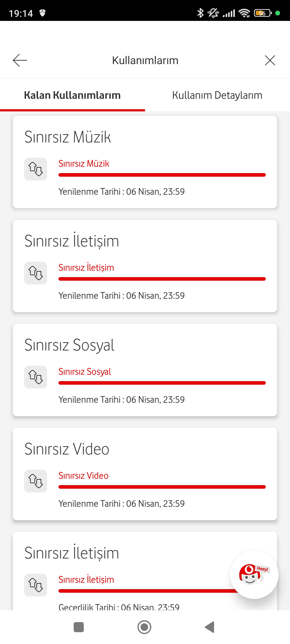The height and width of the screenshot is (644, 290).
Task: Tap the data icon in Sınırsız Müzik card
Action: click(35, 169)
